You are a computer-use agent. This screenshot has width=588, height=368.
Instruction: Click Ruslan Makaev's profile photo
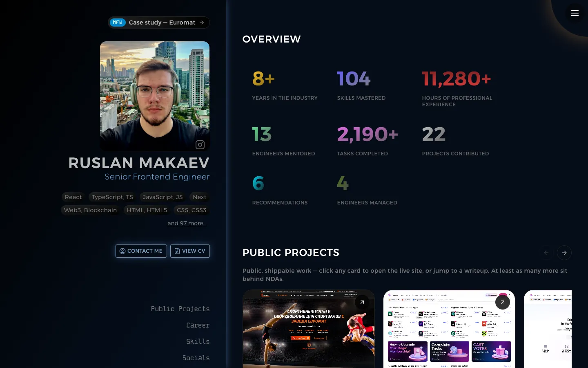pos(155,96)
